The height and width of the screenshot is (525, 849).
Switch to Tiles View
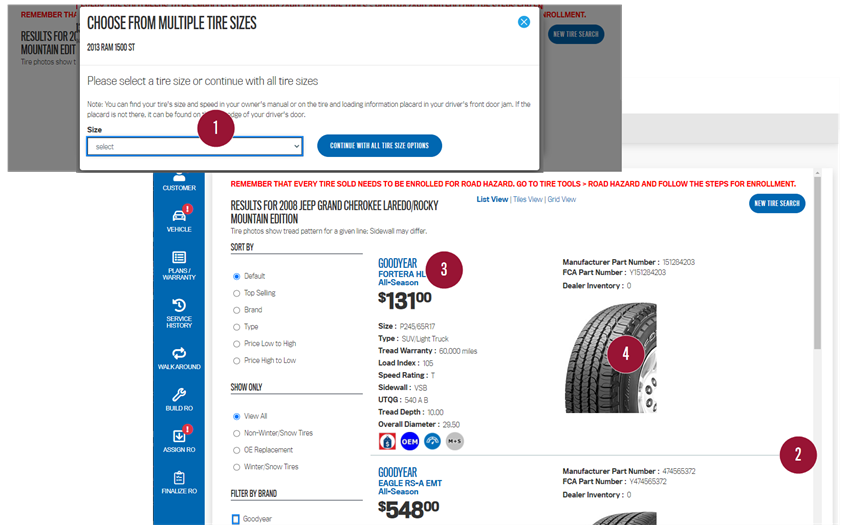pos(528,199)
